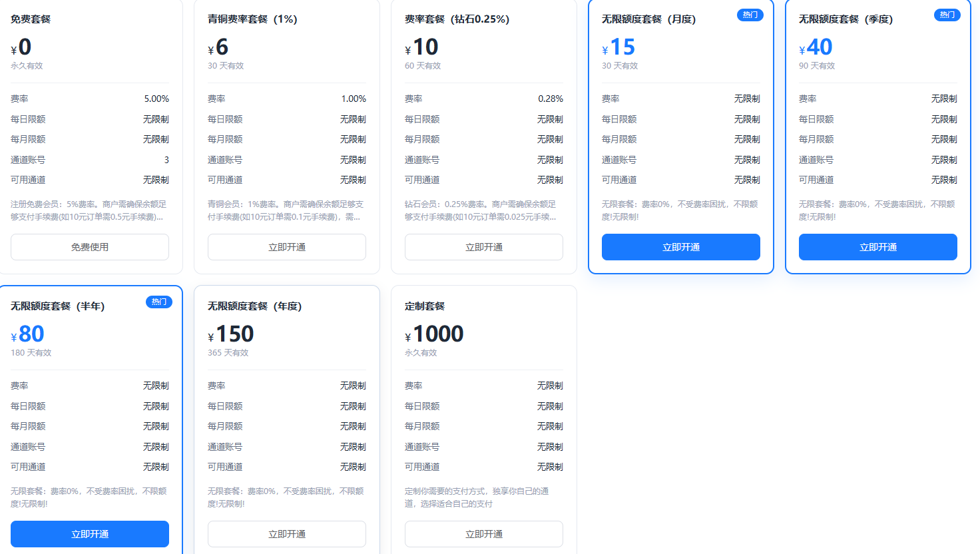Click the 热门 badge on the 半年 plan
This screenshot has height=554, width=980.
(159, 302)
